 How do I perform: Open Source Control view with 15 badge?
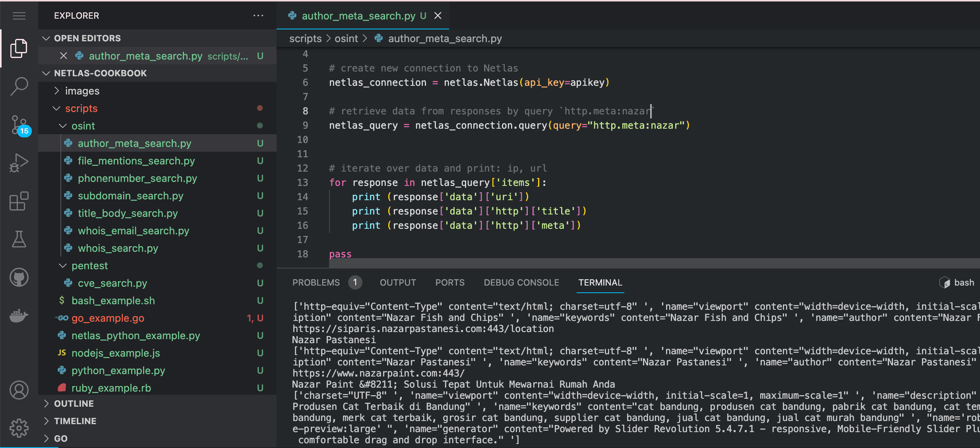[x=19, y=125]
